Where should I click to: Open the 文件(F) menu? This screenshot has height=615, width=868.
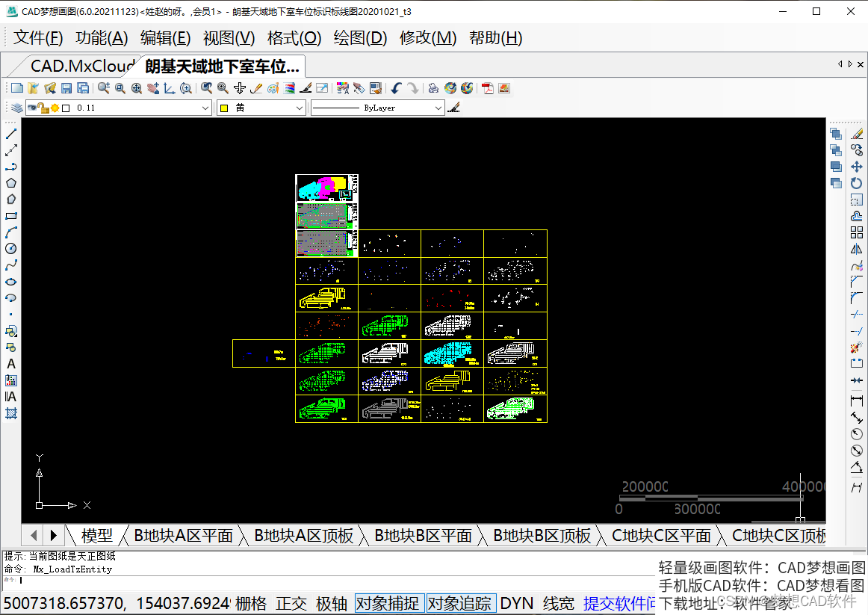pos(37,37)
